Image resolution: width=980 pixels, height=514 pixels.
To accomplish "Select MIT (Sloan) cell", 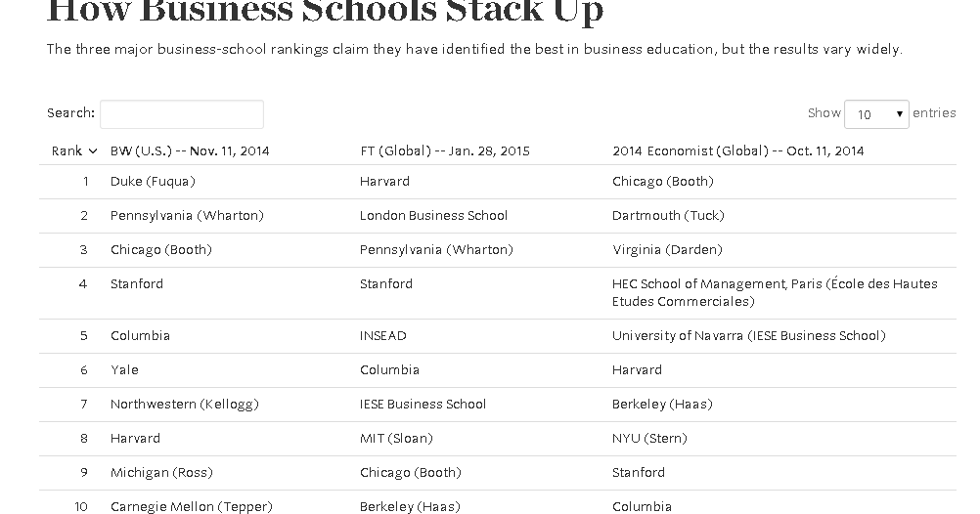I will point(396,439).
